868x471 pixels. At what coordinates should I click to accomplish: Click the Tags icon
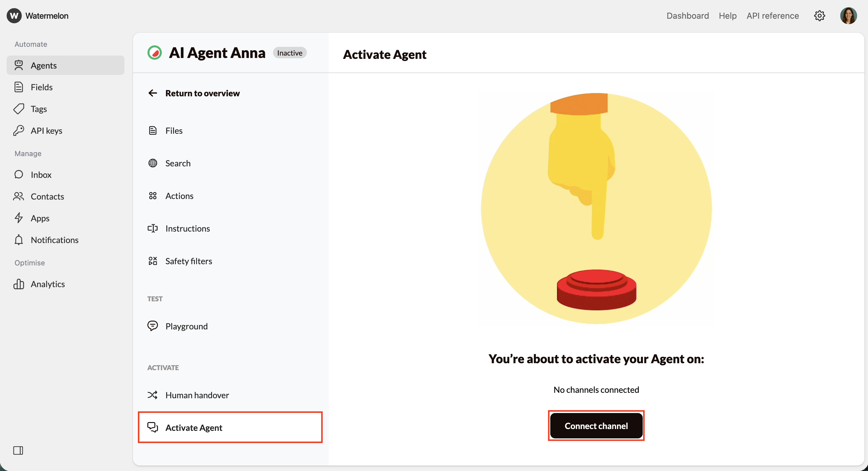[19, 109]
